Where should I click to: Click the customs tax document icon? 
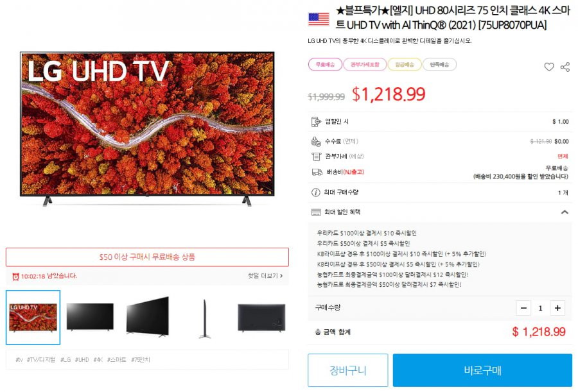316,157
